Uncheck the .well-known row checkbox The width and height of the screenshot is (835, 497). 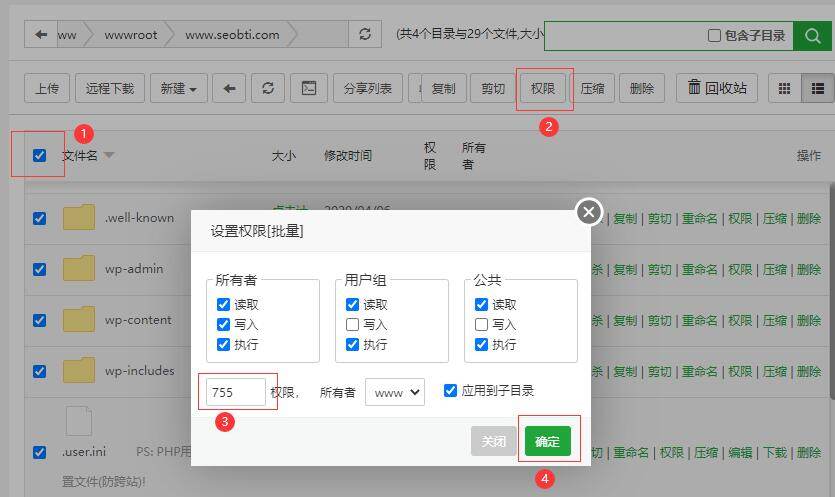click(x=39, y=218)
